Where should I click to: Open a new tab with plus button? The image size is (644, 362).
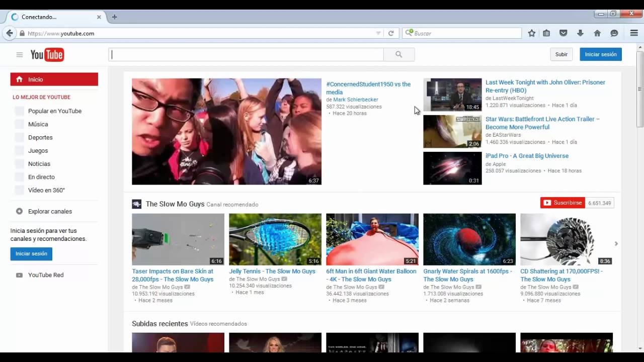114,17
